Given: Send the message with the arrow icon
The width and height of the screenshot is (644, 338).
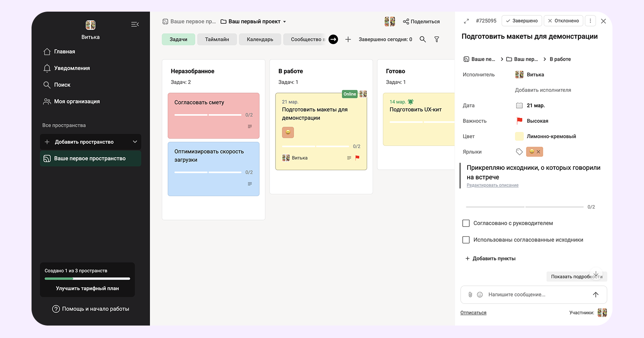Looking at the screenshot, I should [x=595, y=294].
